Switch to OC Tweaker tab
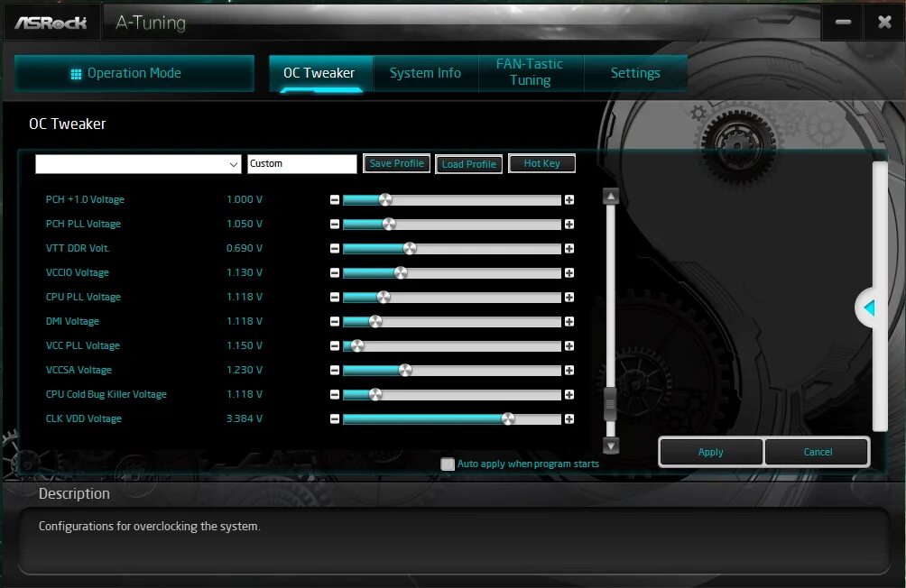The image size is (906, 588). click(319, 73)
